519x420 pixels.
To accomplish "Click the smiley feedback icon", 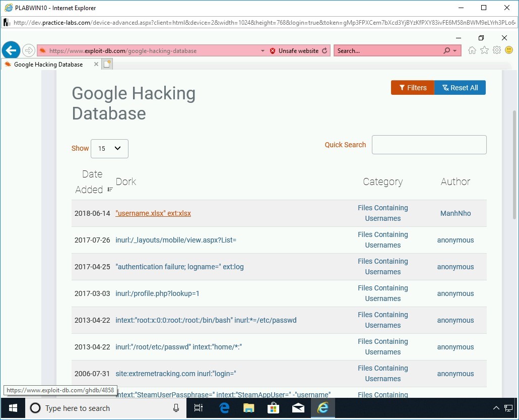I will (x=509, y=50).
